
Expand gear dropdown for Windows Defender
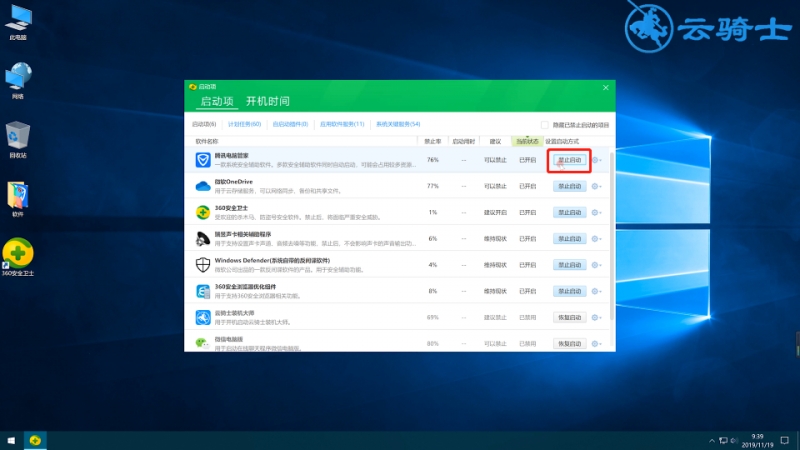click(x=596, y=265)
